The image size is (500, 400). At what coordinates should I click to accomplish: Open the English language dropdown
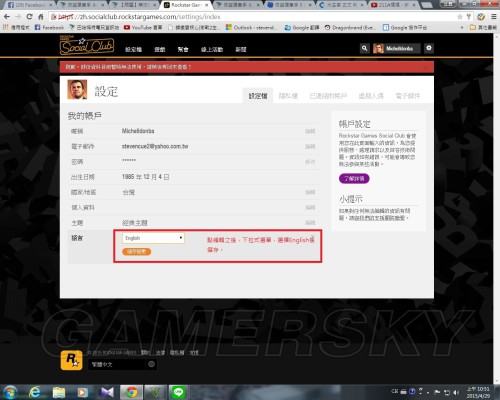pos(153,238)
